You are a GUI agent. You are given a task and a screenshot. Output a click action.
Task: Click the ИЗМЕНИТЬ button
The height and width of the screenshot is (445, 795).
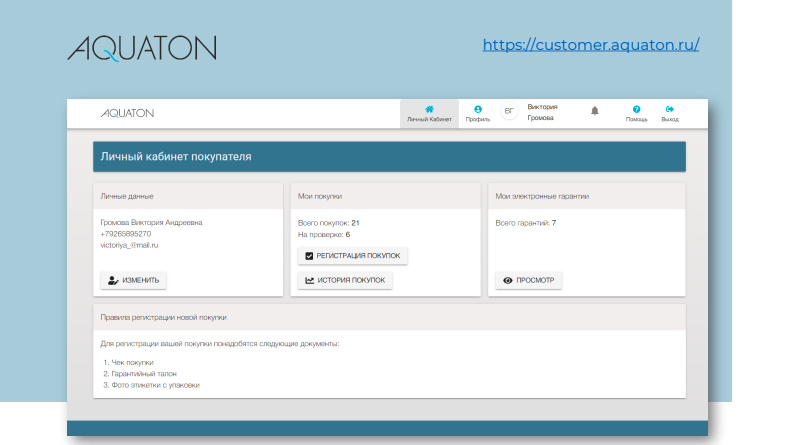coord(133,280)
